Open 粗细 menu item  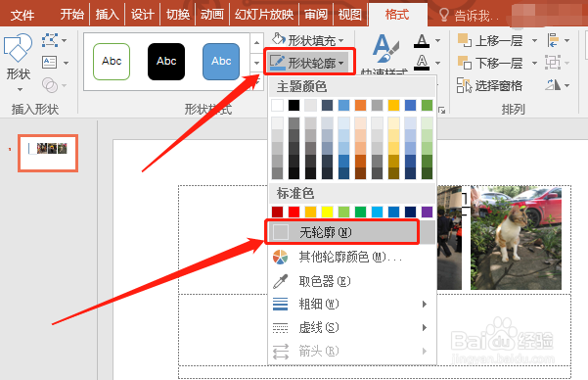(352, 304)
